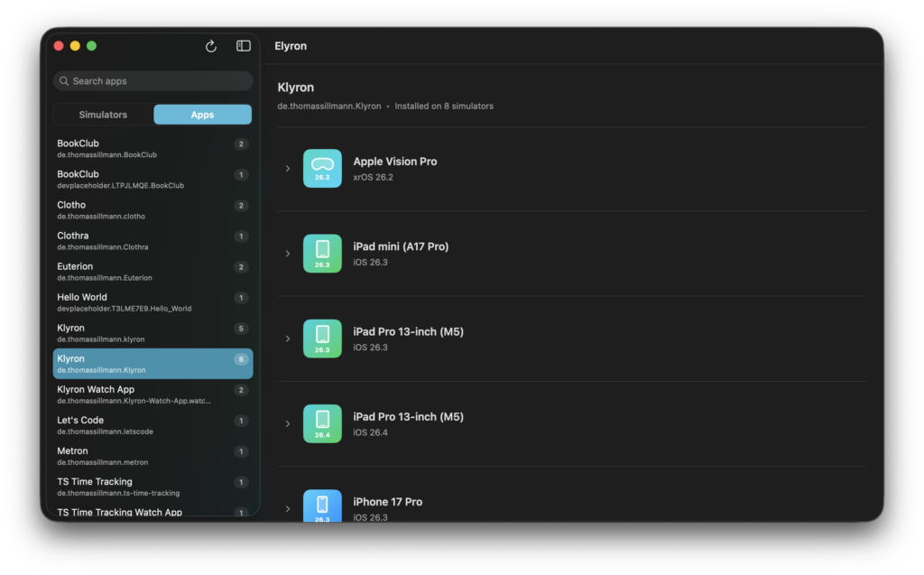Click the de.thomassillmann.Klyron bundle ID in the header
This screenshot has height=575, width=924.
tap(328, 107)
